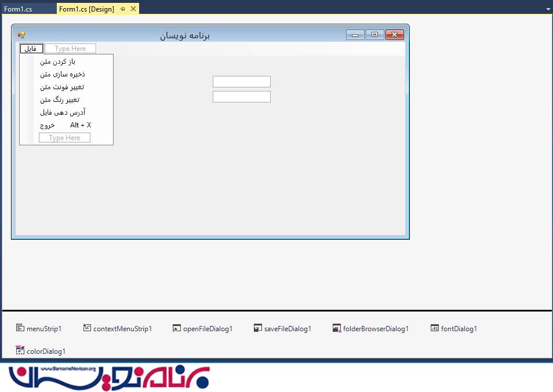
Task: Open the فایل menu in the form
Action: click(31, 49)
